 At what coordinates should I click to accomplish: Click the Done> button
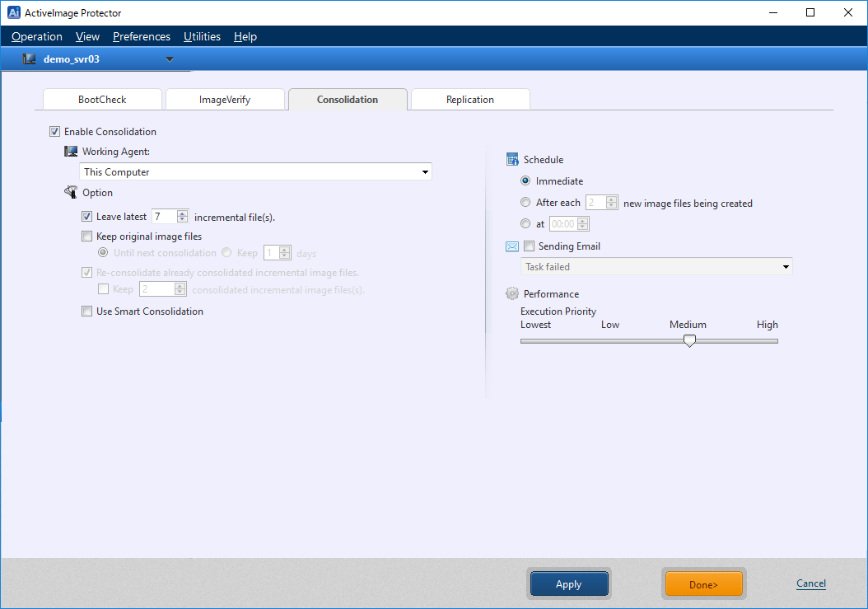point(703,584)
